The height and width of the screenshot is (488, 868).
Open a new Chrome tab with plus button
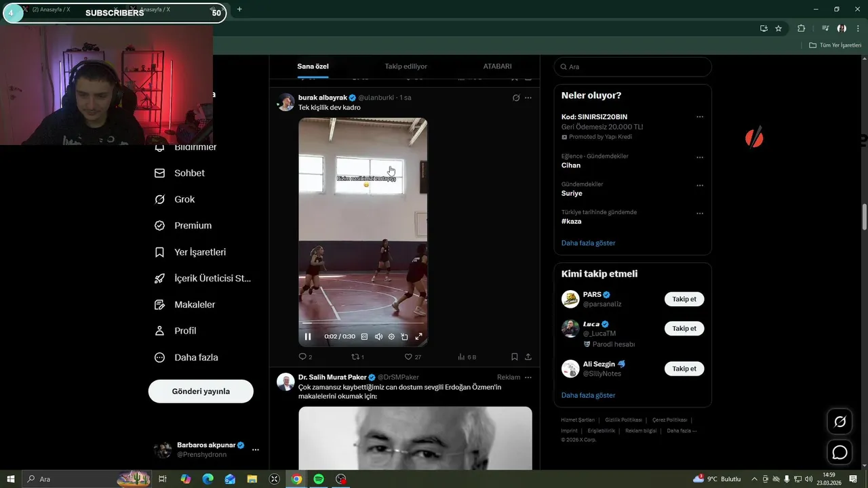[239, 9]
